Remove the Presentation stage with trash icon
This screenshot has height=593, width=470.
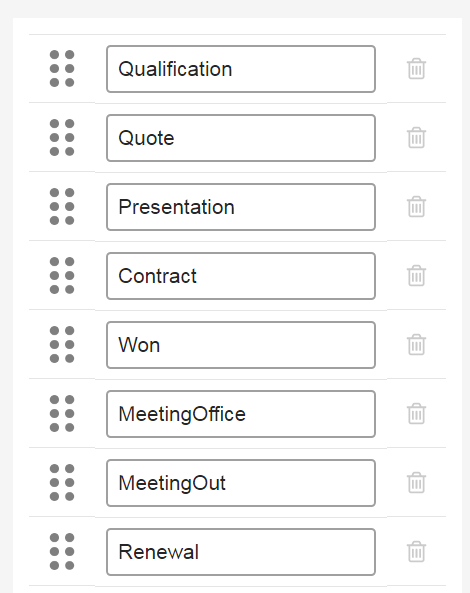416,207
